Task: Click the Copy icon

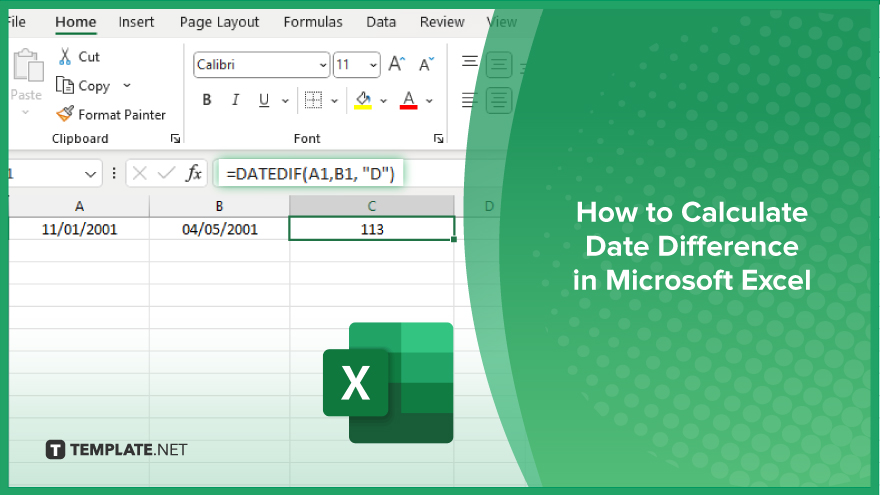Action: point(65,85)
